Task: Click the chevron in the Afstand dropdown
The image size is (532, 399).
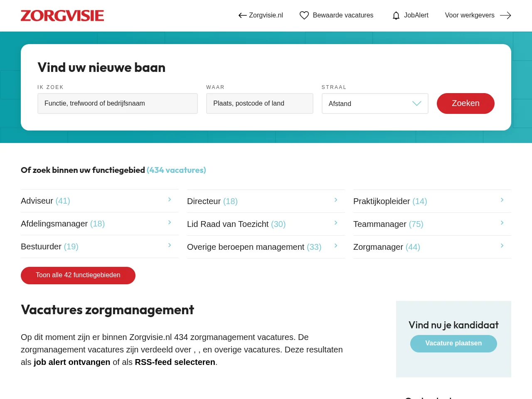Action: tap(417, 103)
